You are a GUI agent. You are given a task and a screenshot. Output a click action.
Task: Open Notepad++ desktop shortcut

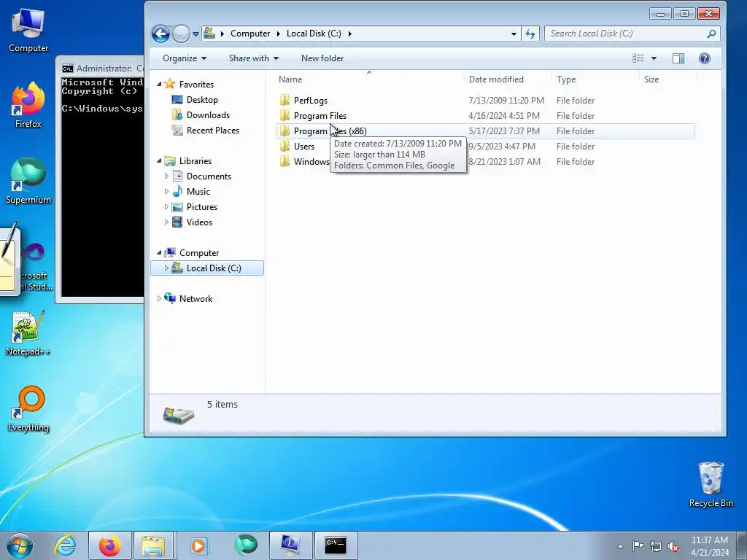tap(28, 333)
